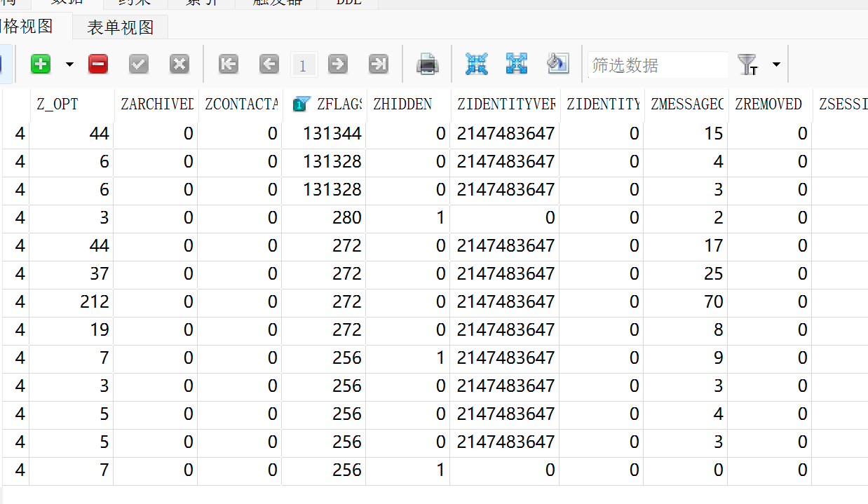Select the cell with value 131344
Viewport: 868px width, 504px height.
324,133
